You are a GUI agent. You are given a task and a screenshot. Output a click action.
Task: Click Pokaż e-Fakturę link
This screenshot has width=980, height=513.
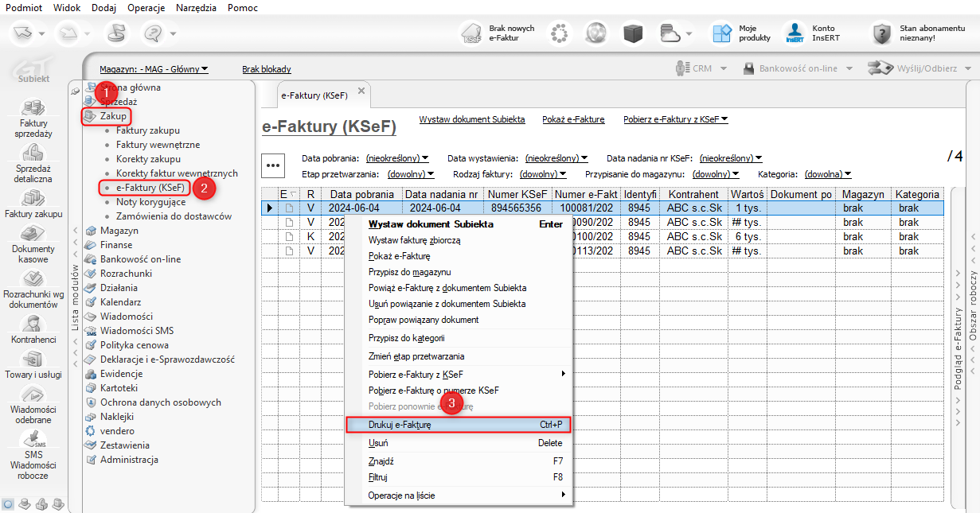[x=573, y=119]
